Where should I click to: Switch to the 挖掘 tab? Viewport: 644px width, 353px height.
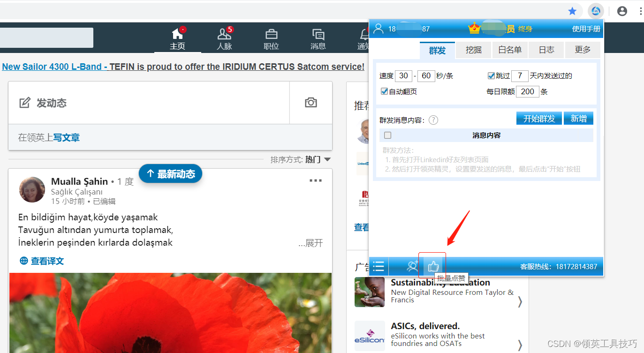473,50
